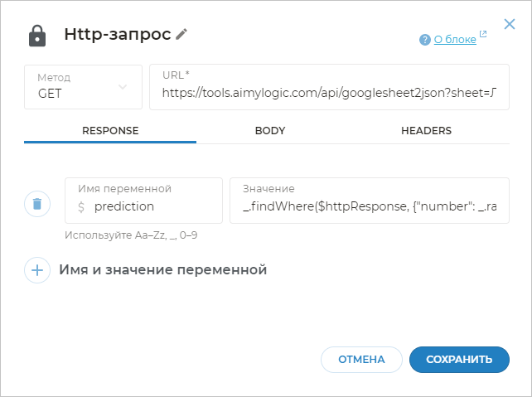Click the external link arrow icon

coord(483,35)
